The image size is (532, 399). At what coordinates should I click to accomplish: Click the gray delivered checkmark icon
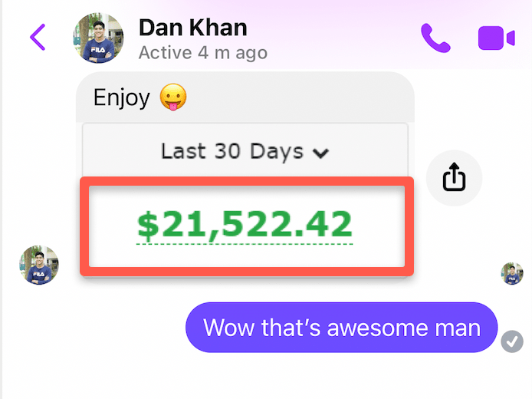511,341
